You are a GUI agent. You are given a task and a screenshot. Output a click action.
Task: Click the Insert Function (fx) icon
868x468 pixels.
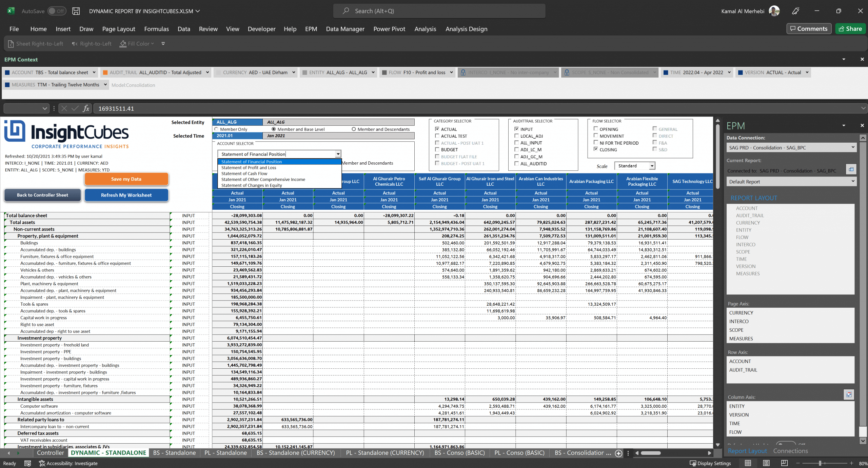(x=86, y=108)
